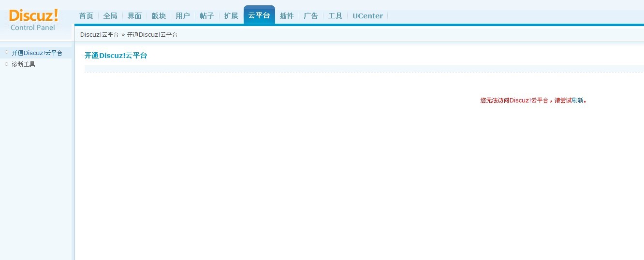Screen dimensions: 644x260
Task: Open the 插件 tab
Action: coord(287,15)
